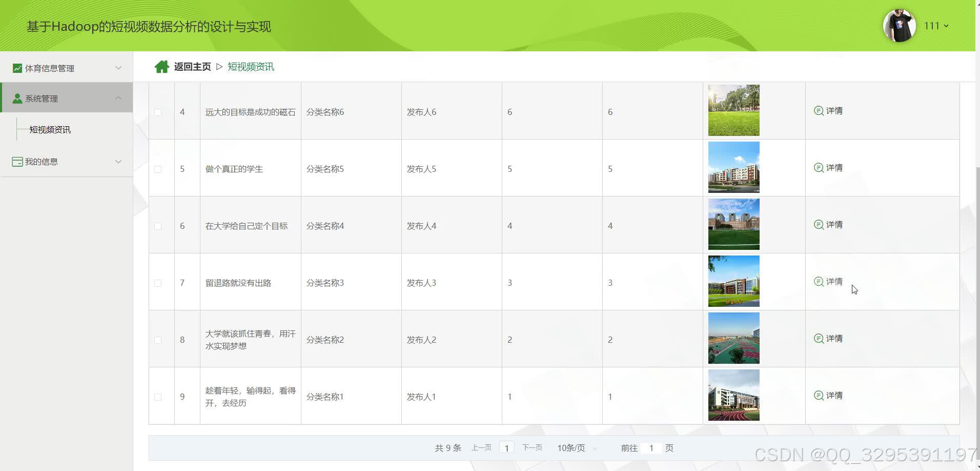This screenshot has height=471, width=980.
Task: Tick the checkbox for row 5
Action: coord(158,169)
